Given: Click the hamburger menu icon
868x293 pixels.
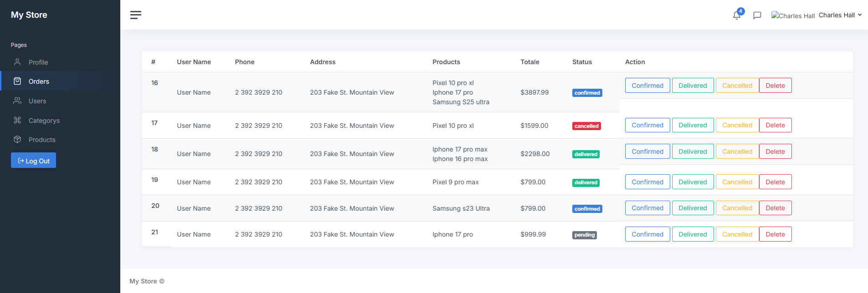Looking at the screenshot, I should coord(135,15).
